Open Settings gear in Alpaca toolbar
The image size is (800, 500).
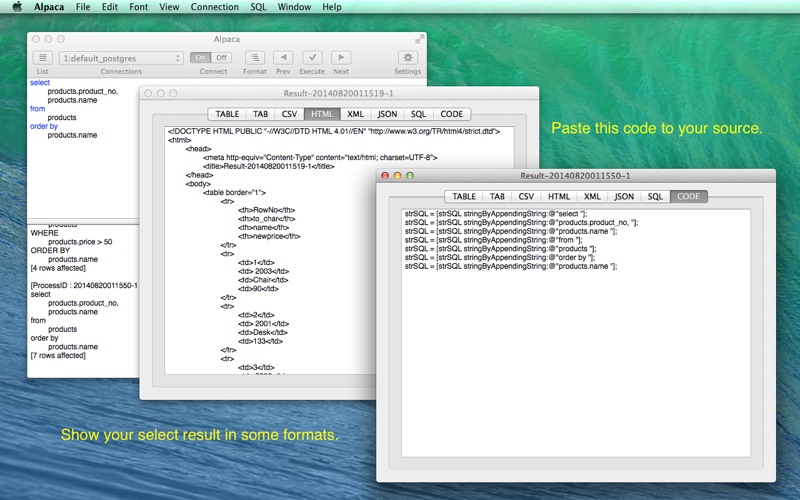point(408,58)
